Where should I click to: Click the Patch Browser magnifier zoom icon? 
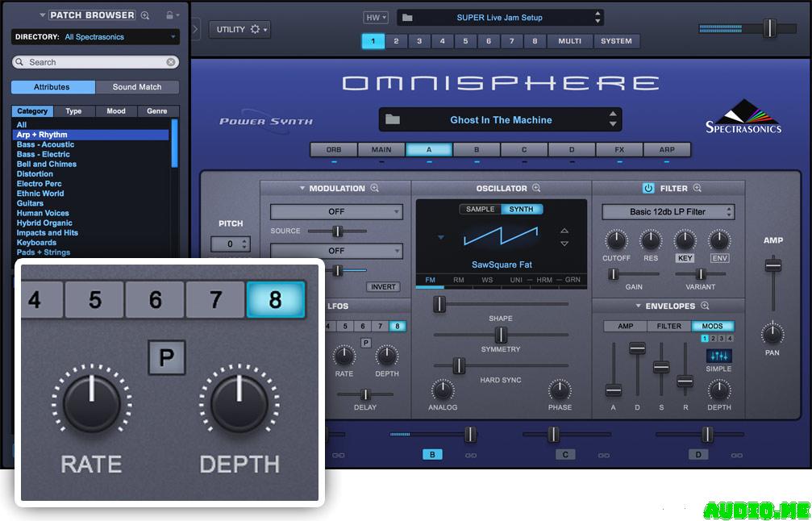(x=145, y=15)
